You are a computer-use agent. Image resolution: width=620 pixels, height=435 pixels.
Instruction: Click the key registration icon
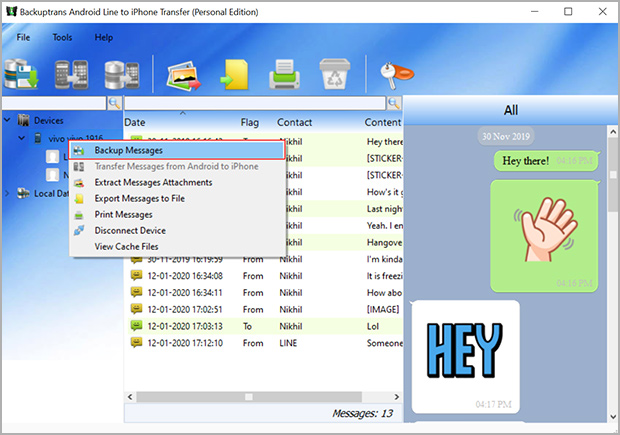click(x=386, y=73)
